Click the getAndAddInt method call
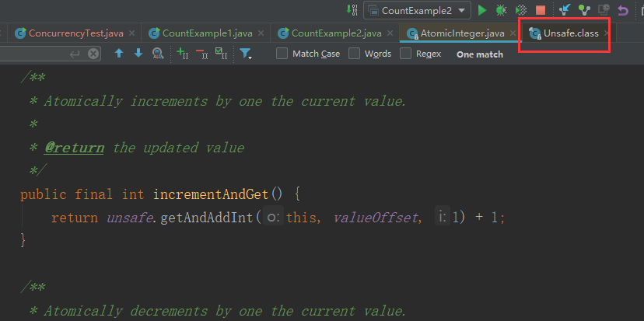644x321 pixels. point(207,218)
